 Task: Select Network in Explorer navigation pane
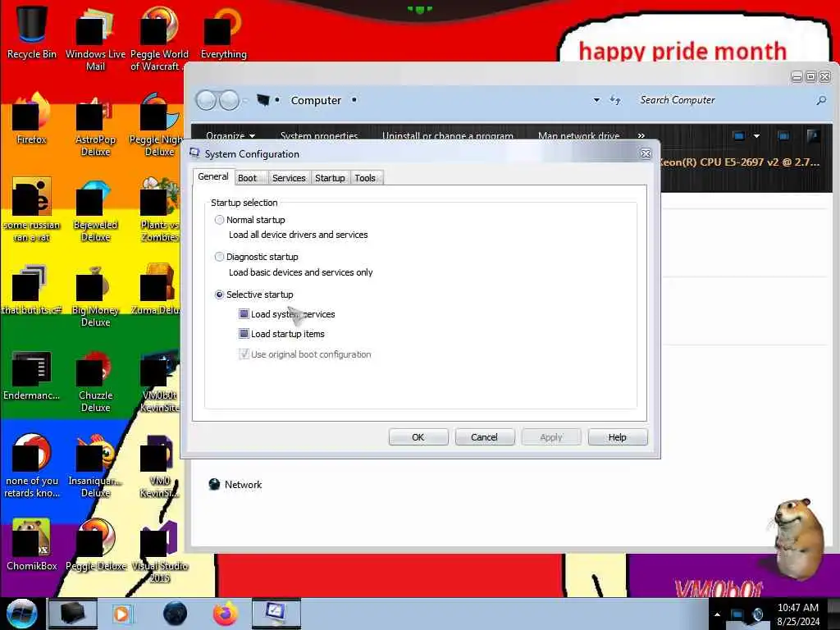pyautogui.click(x=235, y=484)
